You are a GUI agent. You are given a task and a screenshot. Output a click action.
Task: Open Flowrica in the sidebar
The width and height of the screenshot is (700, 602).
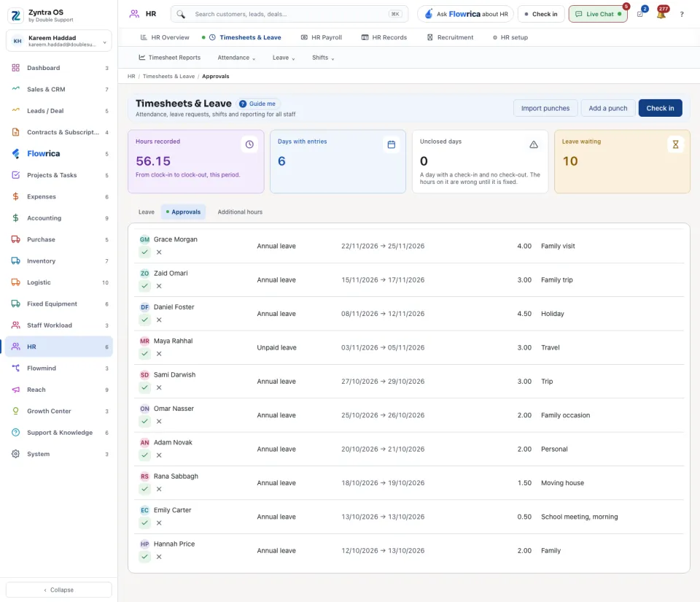tap(59, 154)
